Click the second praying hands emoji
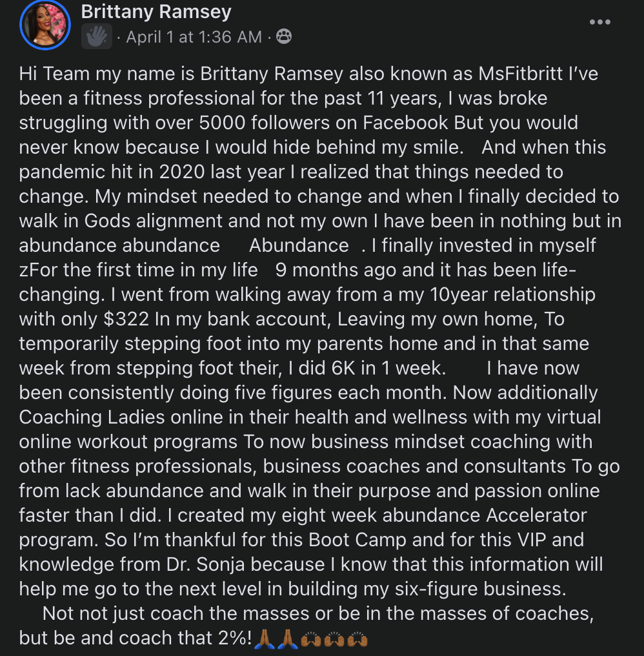Screen dimensions: 644x656 click(x=287, y=639)
